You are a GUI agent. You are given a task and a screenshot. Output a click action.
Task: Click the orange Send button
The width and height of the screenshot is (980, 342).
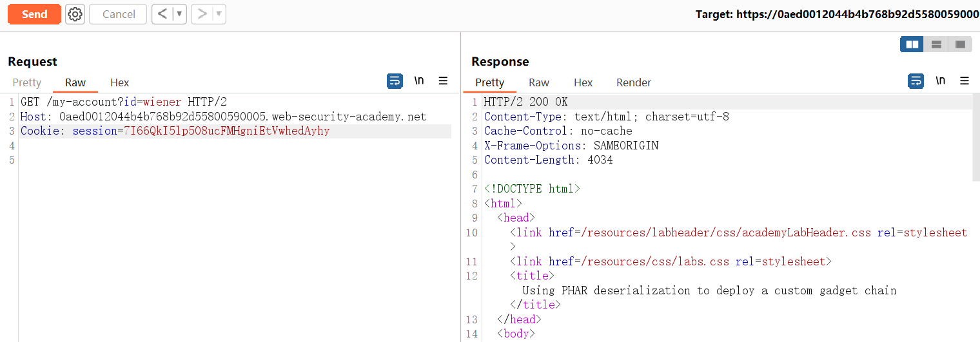click(x=34, y=14)
